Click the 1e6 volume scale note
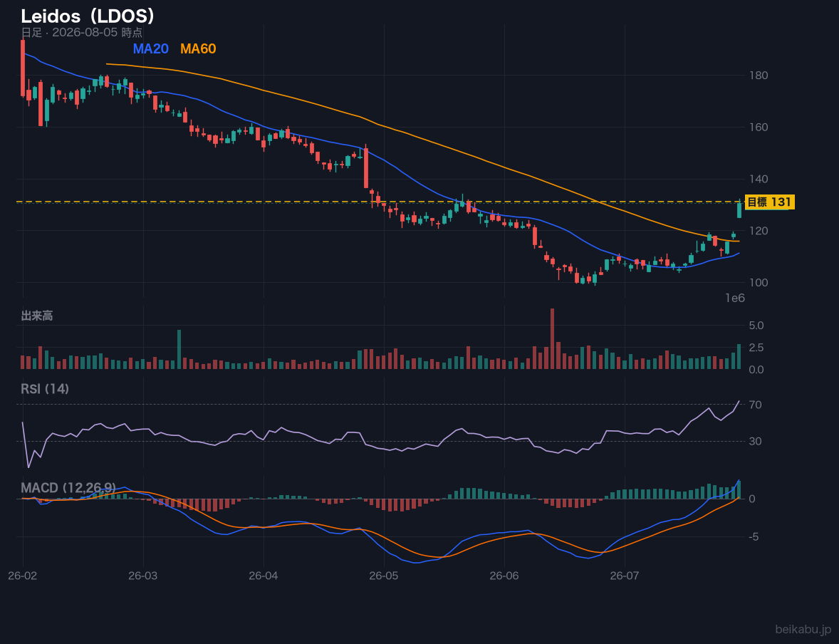Viewport: 839px width, 644px height. 735,298
